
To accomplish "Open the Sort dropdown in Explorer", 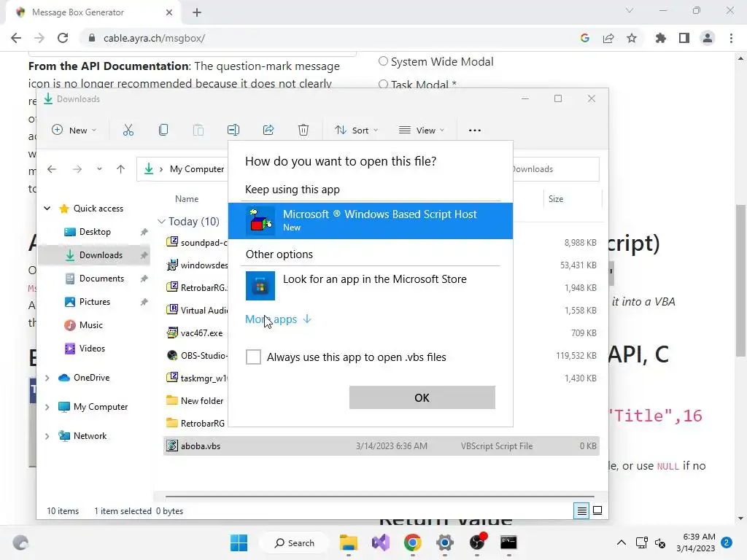I will (x=356, y=130).
